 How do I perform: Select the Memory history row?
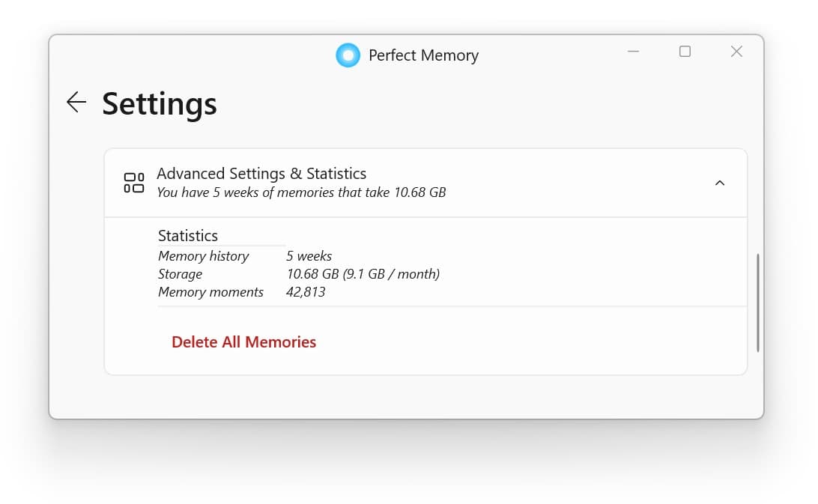(203, 256)
